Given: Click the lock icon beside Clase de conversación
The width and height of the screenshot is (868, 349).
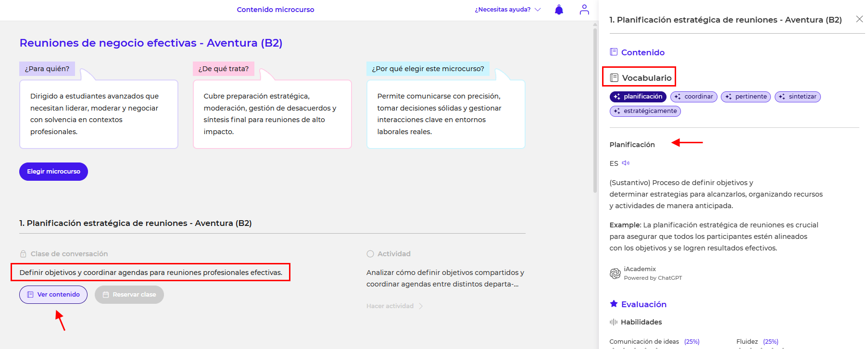Looking at the screenshot, I should pyautogui.click(x=23, y=254).
